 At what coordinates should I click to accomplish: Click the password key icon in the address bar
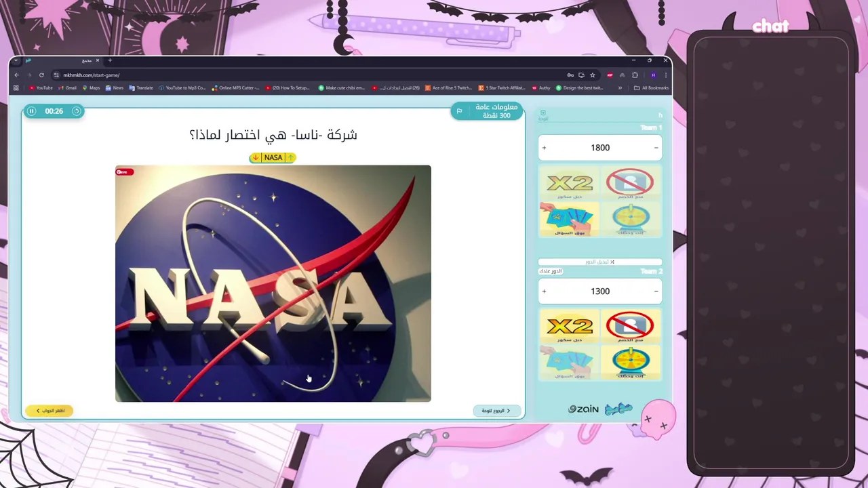(570, 75)
